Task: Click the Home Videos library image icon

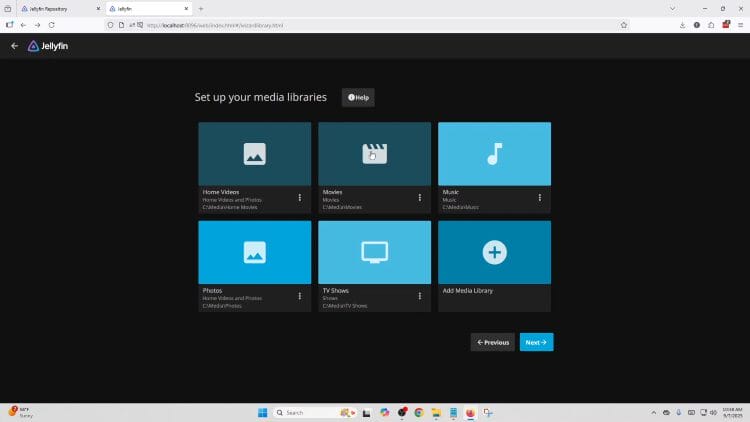Action: (x=254, y=154)
